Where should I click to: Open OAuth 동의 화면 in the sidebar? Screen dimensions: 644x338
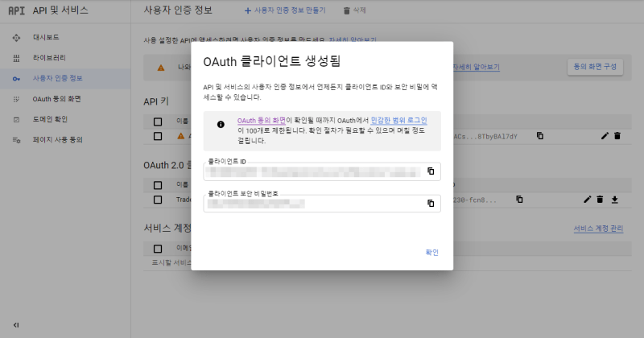[56, 99]
